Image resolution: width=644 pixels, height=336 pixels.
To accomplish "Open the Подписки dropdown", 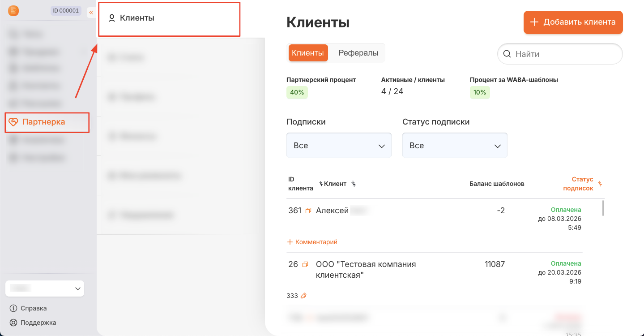I will pyautogui.click(x=339, y=146).
